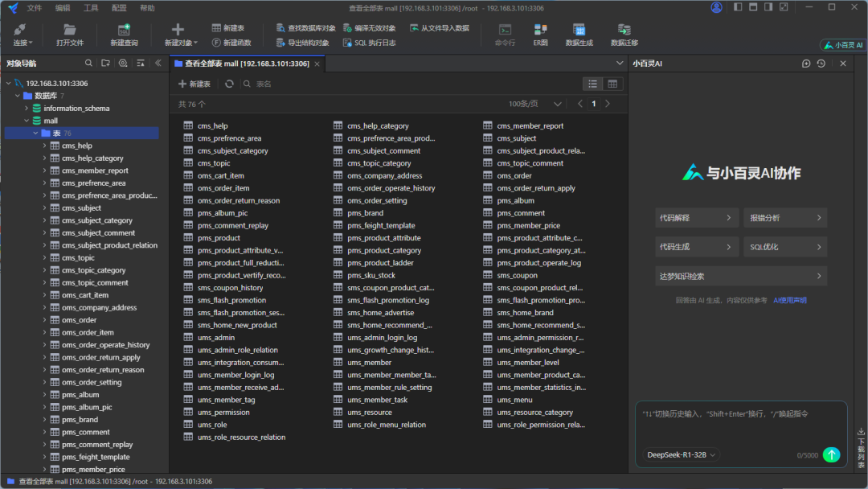Open the 工具 menu

(x=91, y=8)
